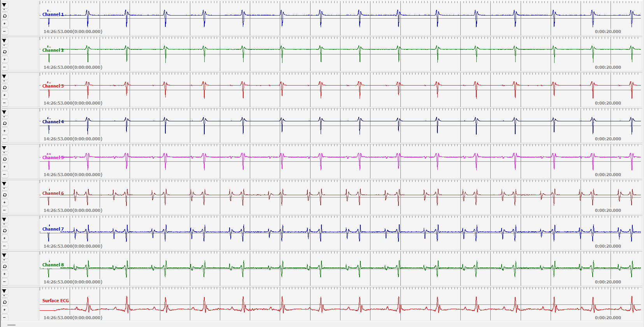
Task: Zoom out on the Channel 8 trace
Action: click(5, 282)
